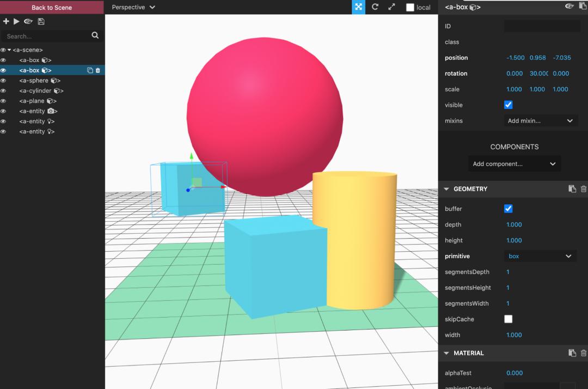This screenshot has width=588, height=389.
Task: Click the Back to Scene button
Action: [52, 7]
